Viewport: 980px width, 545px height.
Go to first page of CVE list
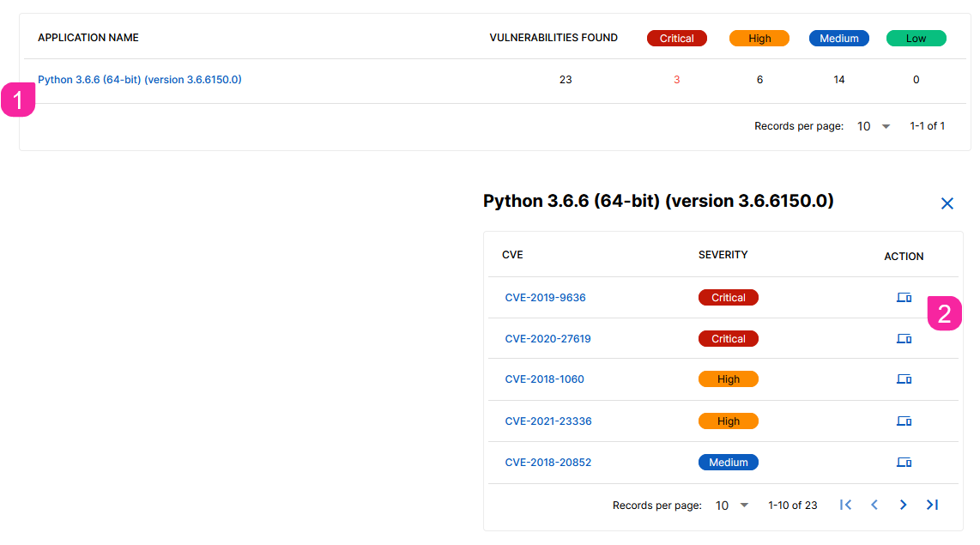(845, 505)
